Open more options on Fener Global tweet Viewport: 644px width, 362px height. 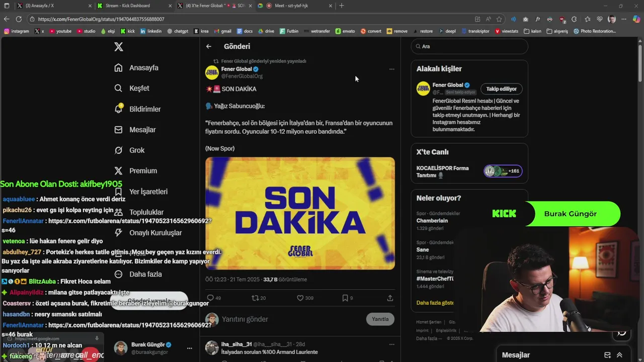click(x=391, y=69)
